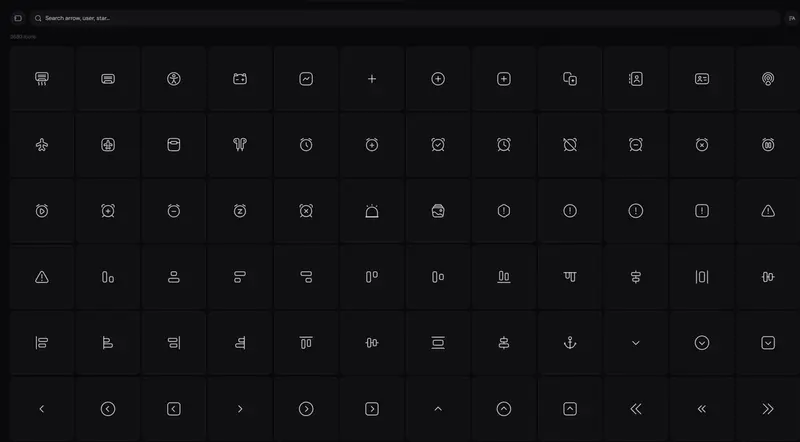Select the accessibility person icon

(174, 79)
